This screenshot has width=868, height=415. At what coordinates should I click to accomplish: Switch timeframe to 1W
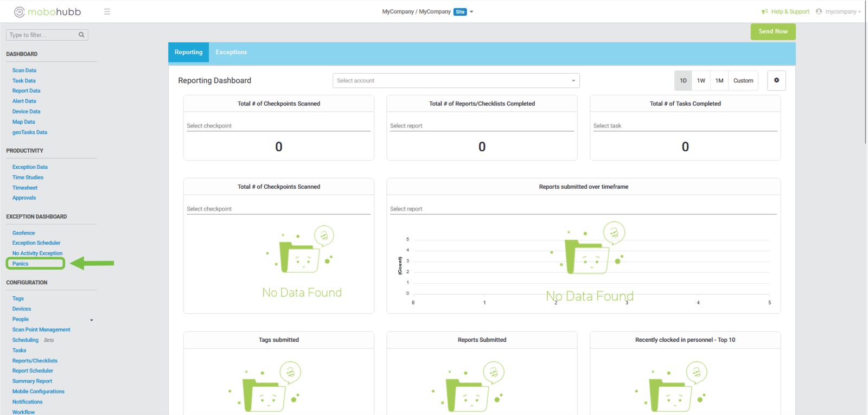pyautogui.click(x=701, y=80)
